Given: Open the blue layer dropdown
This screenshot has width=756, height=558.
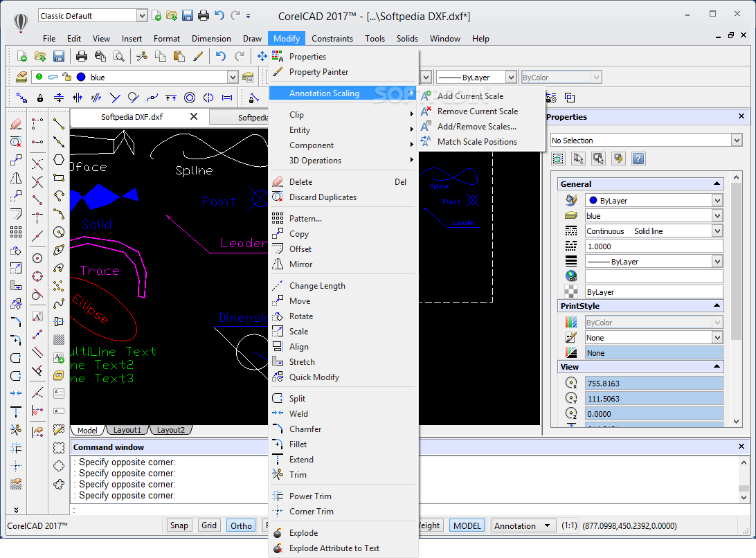Looking at the screenshot, I should (233, 77).
